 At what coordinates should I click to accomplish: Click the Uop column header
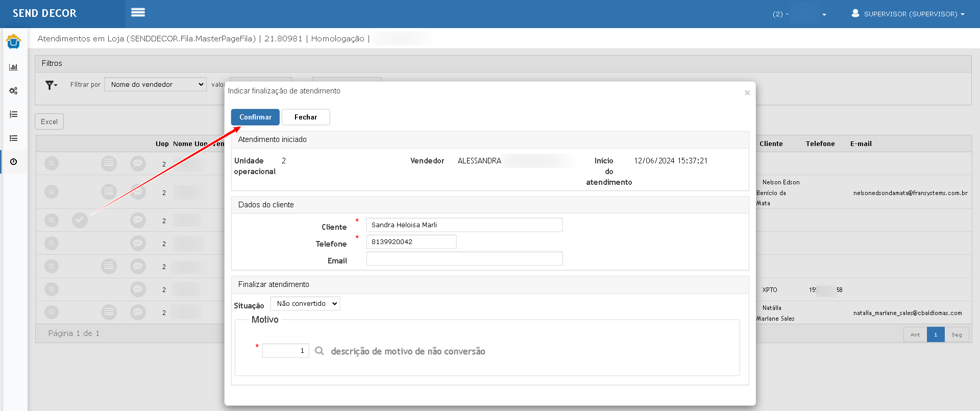click(162, 144)
